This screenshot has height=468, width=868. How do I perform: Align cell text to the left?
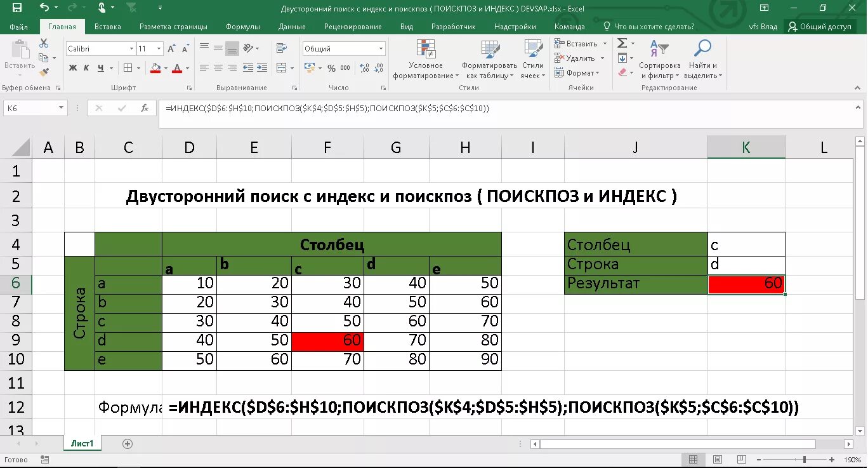pos(204,68)
